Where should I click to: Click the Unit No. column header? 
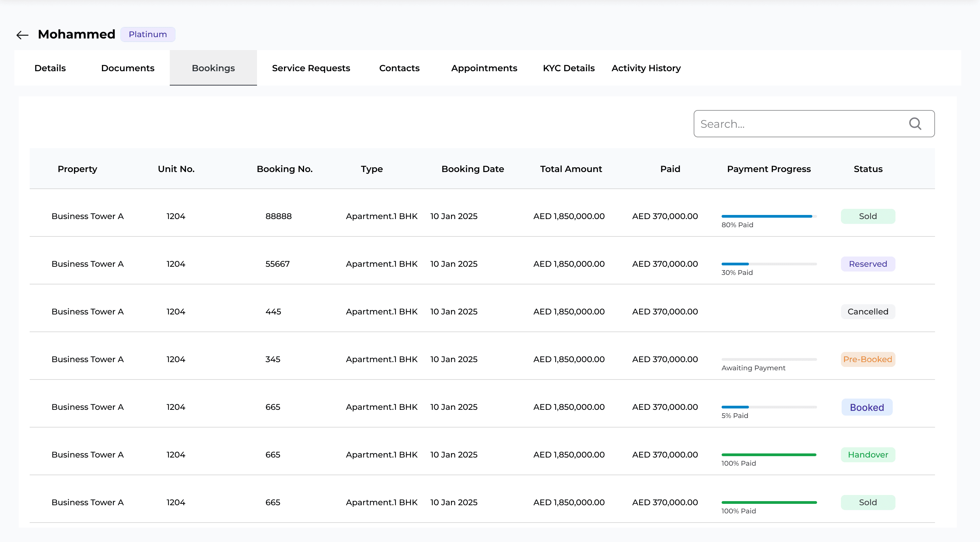coord(176,169)
